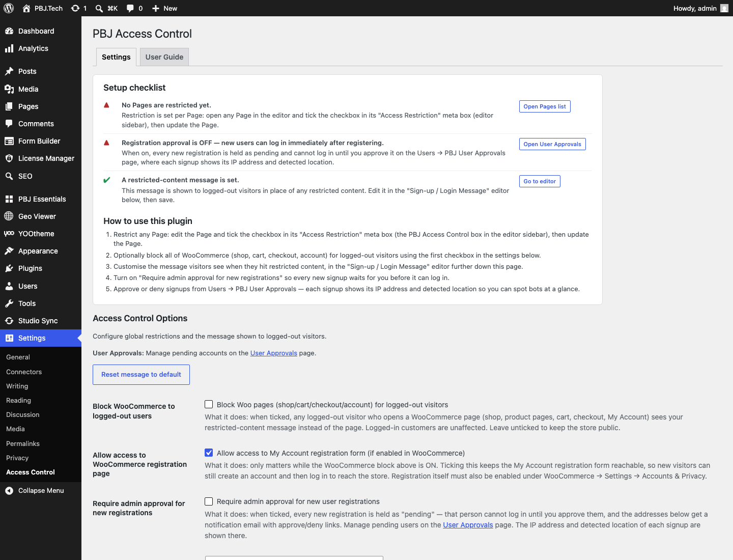The width and height of the screenshot is (733, 560).
Task: Click the Appearance paintbrush icon
Action: pos(9,251)
